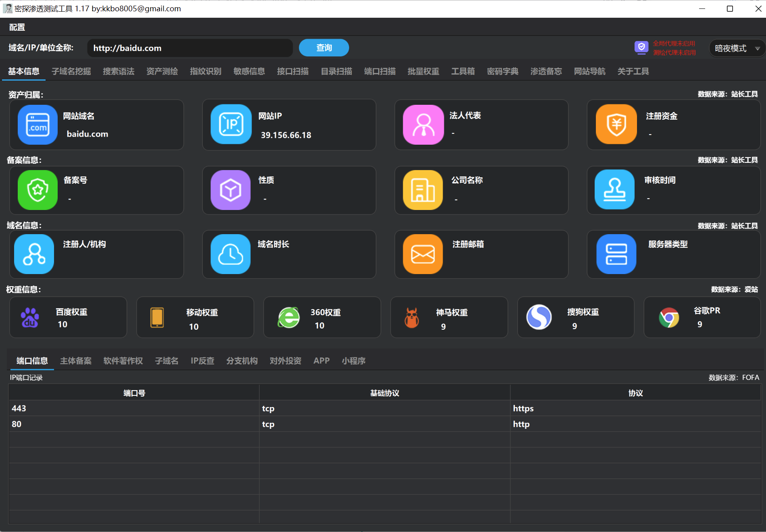
Task: Click the 360权重 browser icon
Action: point(289,318)
